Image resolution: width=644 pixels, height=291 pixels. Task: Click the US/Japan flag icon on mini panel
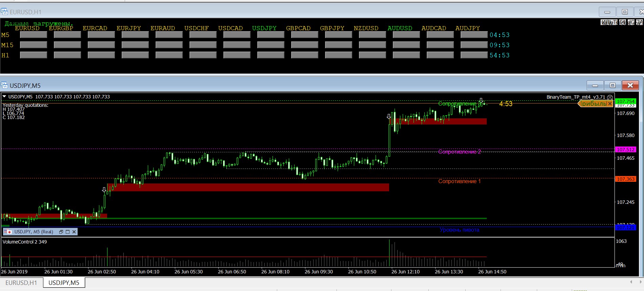pyautogui.click(x=8, y=232)
